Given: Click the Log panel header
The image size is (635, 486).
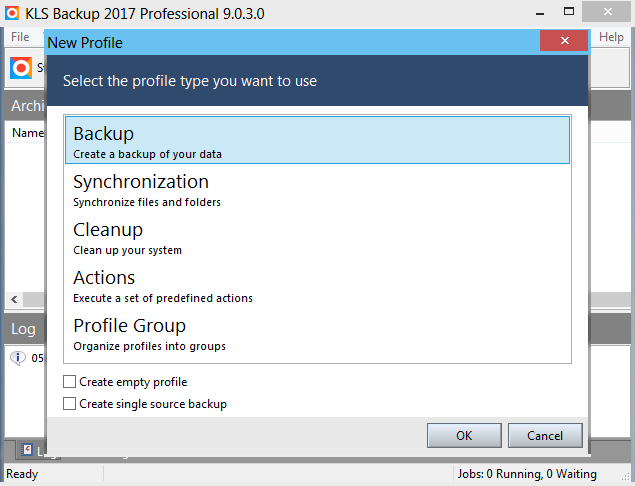Looking at the screenshot, I should click(x=23, y=329).
